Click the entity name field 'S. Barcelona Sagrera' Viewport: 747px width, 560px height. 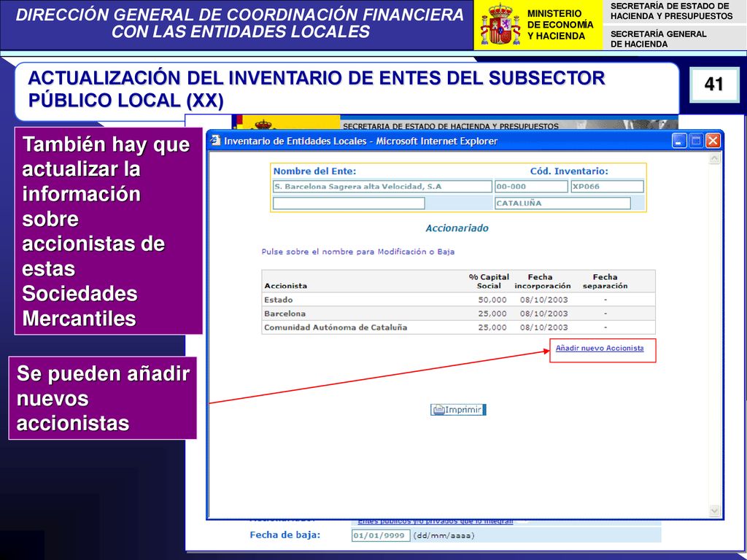pyautogui.click(x=382, y=186)
